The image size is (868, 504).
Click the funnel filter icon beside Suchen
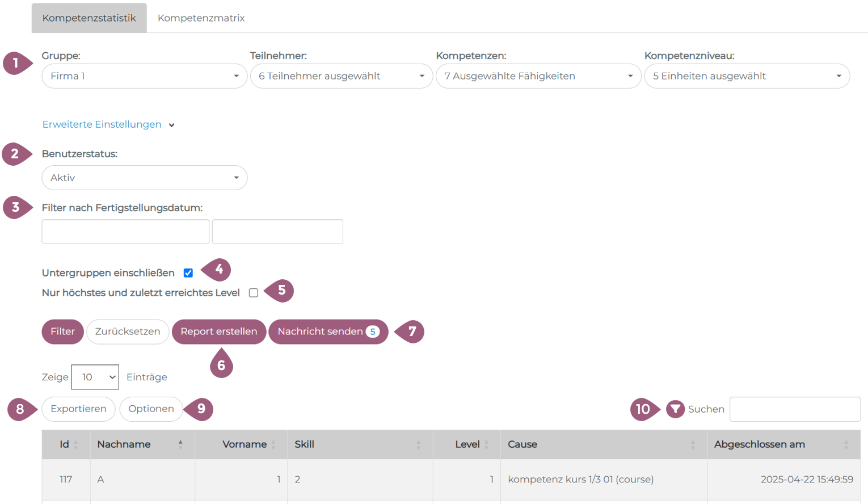(675, 409)
